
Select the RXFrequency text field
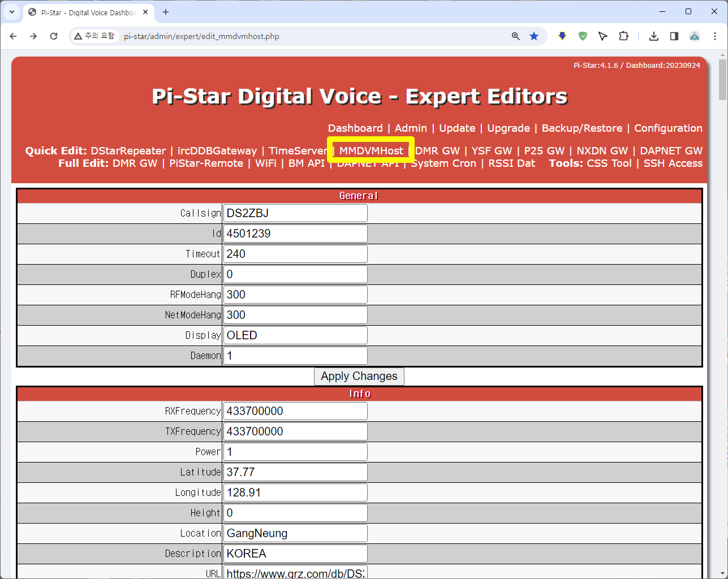click(295, 411)
